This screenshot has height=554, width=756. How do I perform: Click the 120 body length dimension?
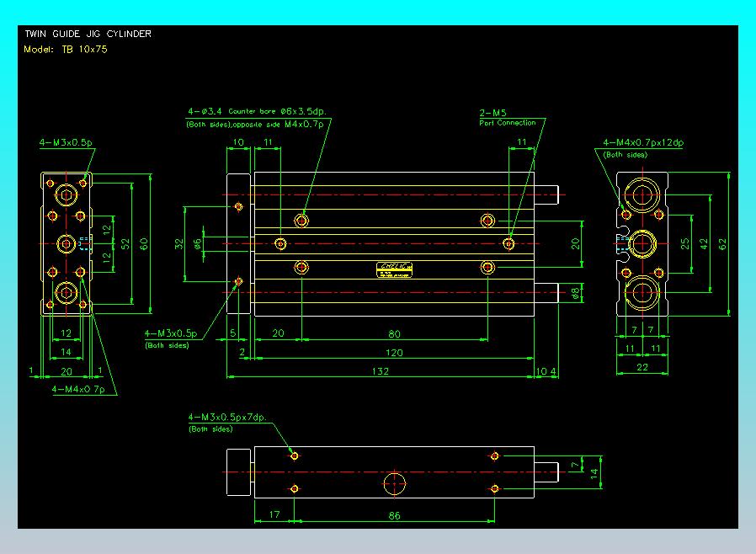coord(394,353)
